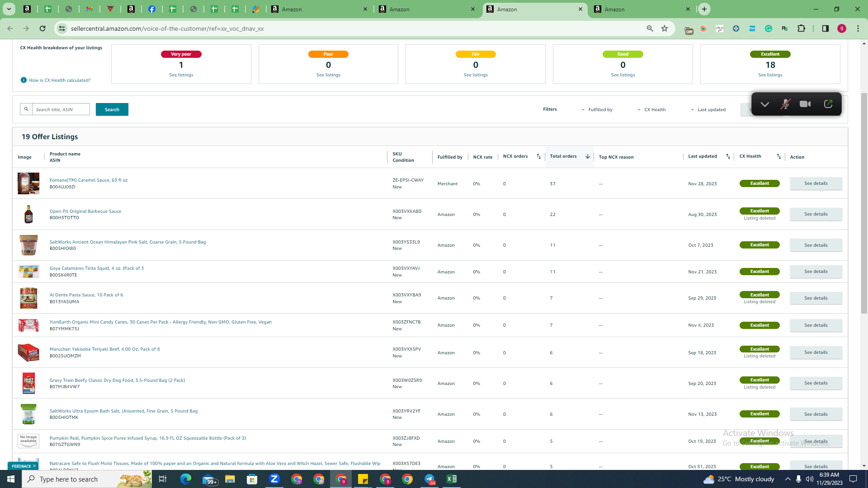The image size is (868, 488).
Task: Open the Chrome three-dot menu
Action: pos(858,28)
